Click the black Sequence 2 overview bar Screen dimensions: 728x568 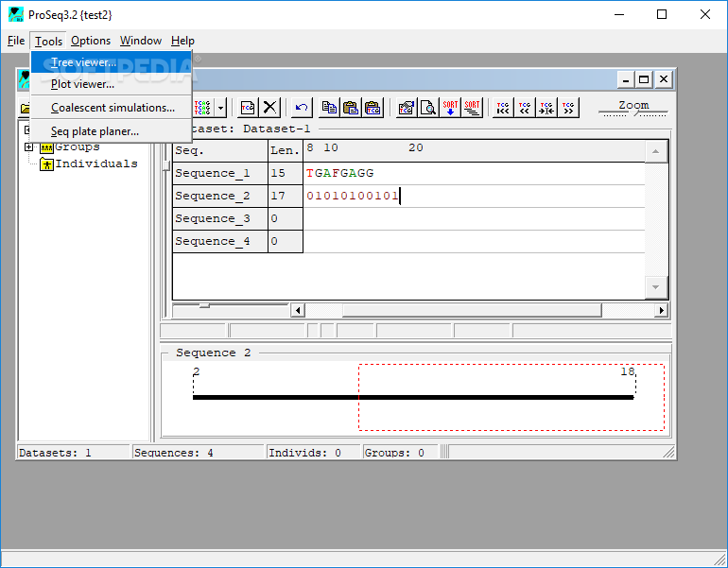[413, 397]
